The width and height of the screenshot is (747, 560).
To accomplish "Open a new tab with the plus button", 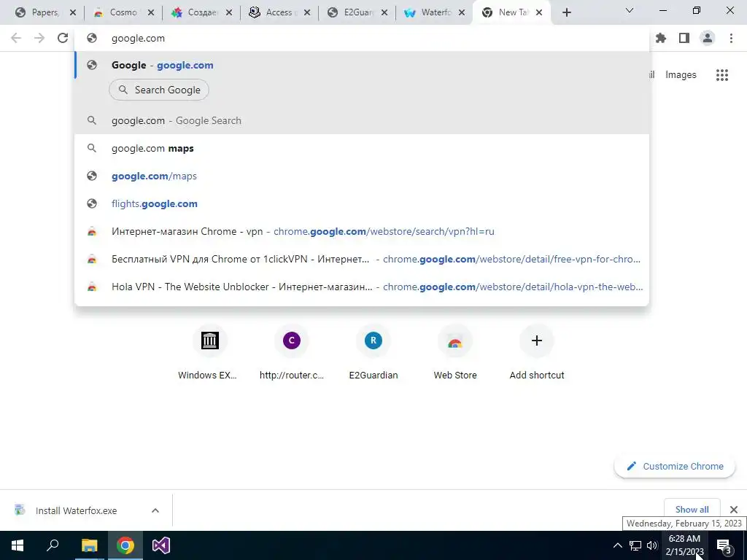I will click(x=566, y=12).
